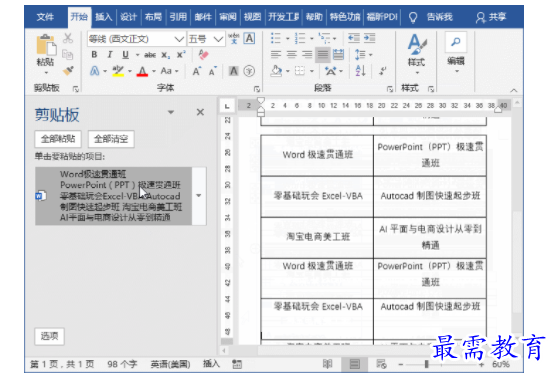Click the Share button
554x379 pixels.
(x=491, y=17)
